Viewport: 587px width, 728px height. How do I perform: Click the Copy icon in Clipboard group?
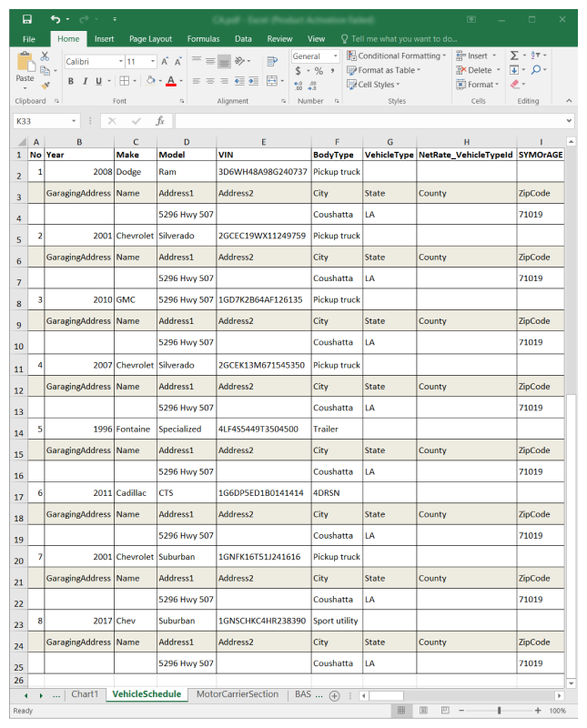pyautogui.click(x=45, y=71)
